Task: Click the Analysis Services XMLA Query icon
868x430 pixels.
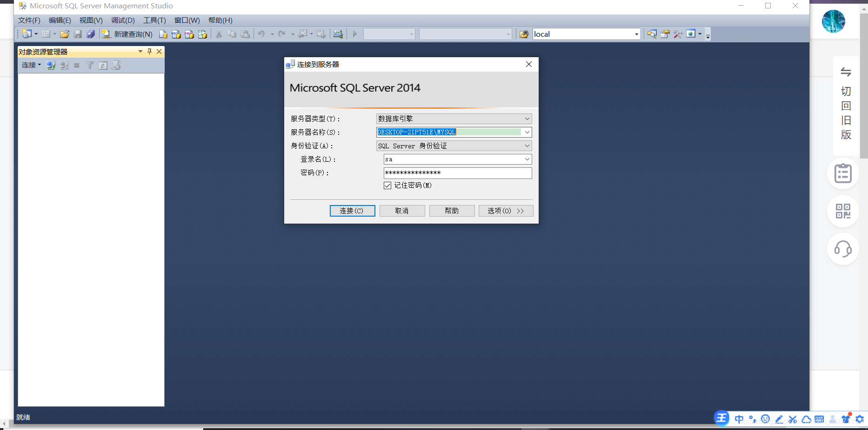Action: [x=202, y=34]
